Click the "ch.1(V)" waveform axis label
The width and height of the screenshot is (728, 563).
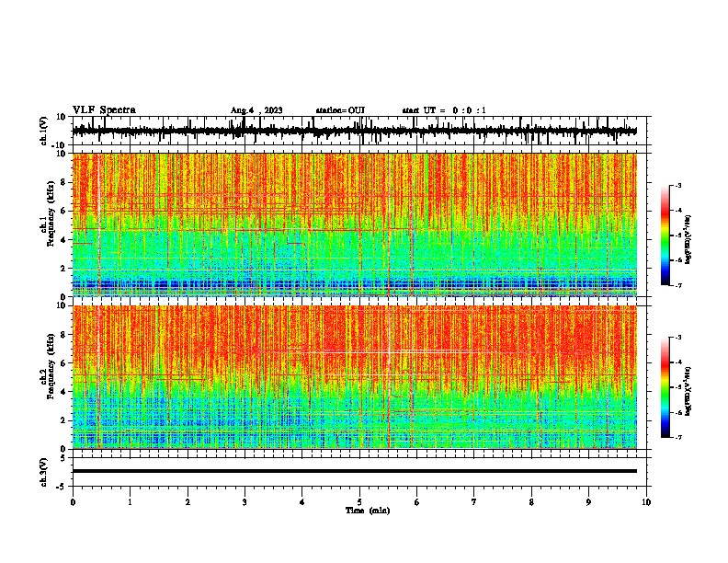point(44,131)
